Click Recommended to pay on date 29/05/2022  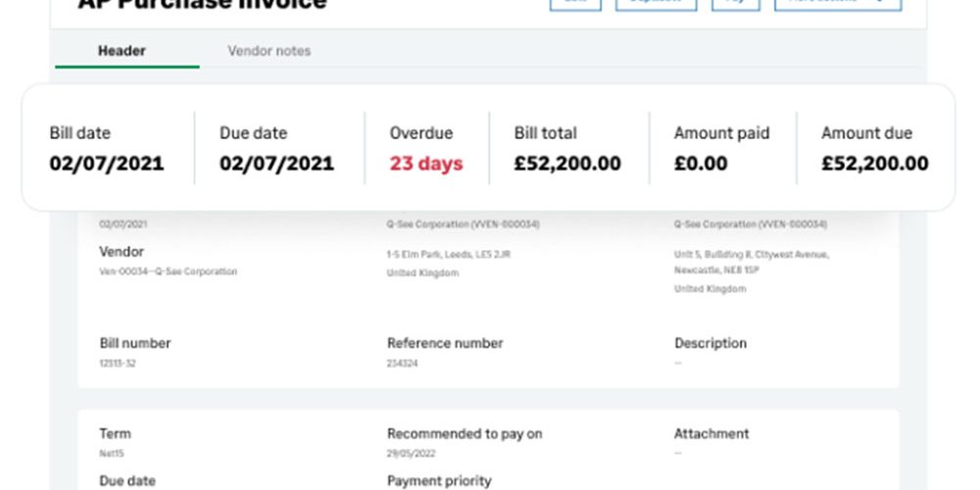tap(412, 454)
